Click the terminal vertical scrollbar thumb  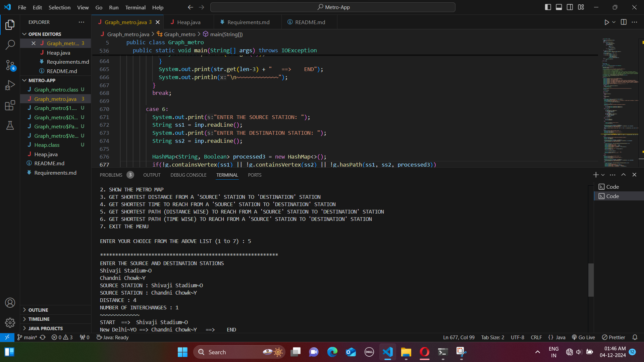pos(591,280)
